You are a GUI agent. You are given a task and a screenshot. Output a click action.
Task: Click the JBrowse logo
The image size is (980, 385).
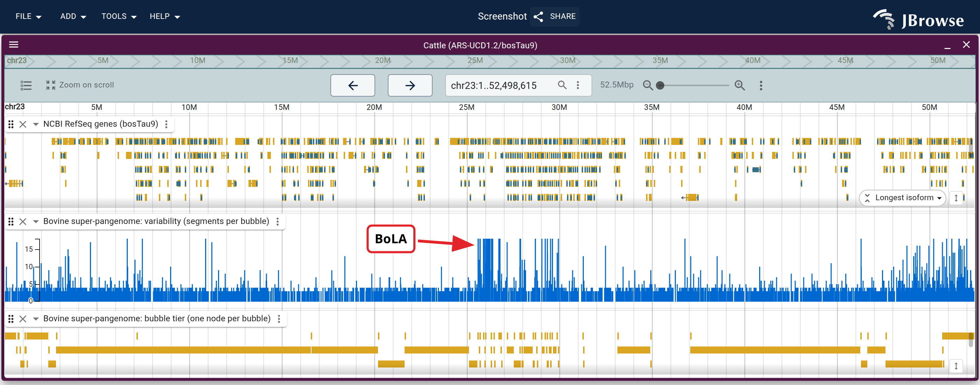(x=918, y=19)
